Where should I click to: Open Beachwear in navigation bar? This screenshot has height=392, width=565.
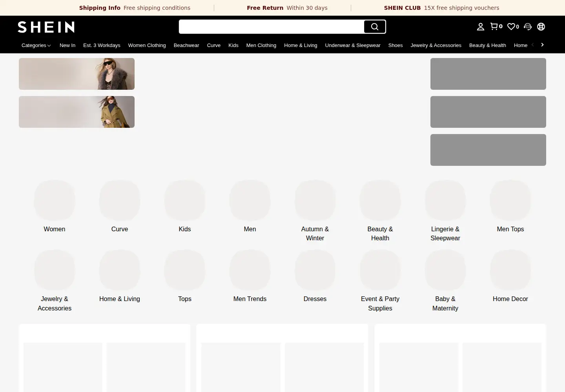[186, 45]
